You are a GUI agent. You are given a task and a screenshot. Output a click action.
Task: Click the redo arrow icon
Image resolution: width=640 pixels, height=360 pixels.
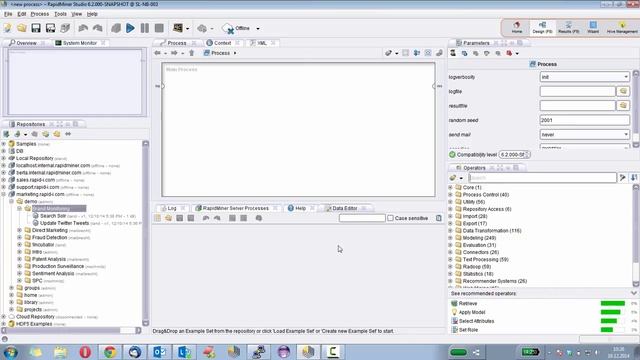coord(98,28)
